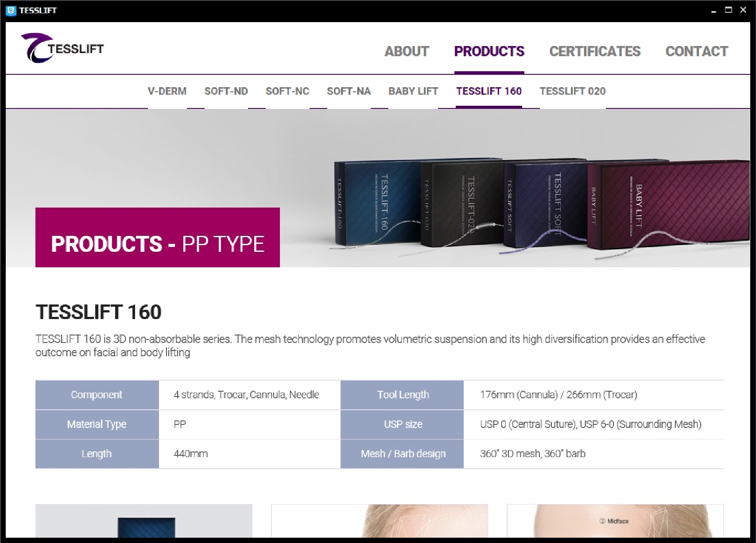Image resolution: width=756 pixels, height=543 pixels.
Task: Open the SOFT-NA tab
Action: point(349,91)
